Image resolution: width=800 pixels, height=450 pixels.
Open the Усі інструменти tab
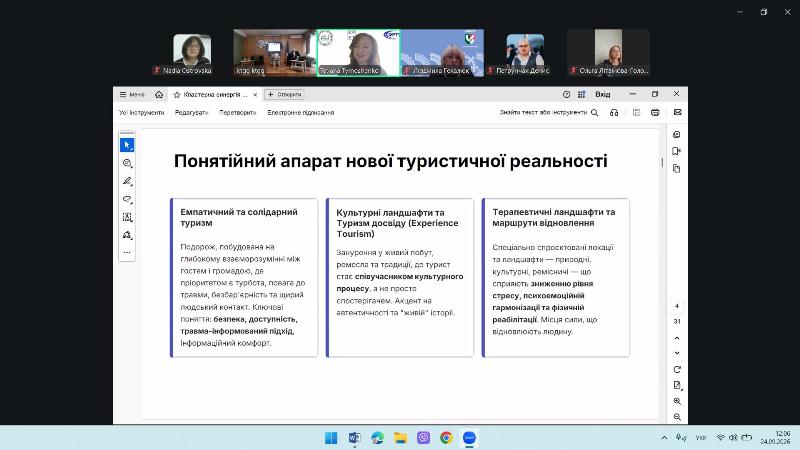click(141, 112)
